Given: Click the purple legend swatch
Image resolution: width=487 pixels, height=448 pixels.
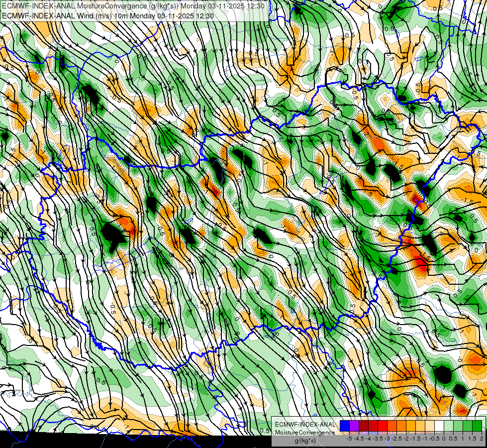Looking at the screenshot, I should pyautogui.click(x=354, y=426).
